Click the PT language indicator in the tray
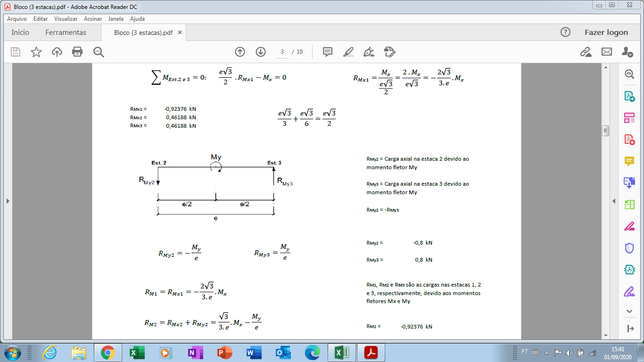644x362 pixels. 525,352
